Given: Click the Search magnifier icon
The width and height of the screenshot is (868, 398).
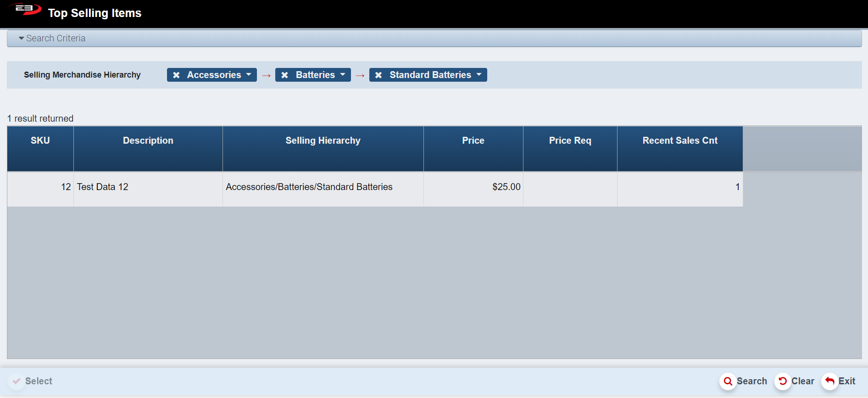Looking at the screenshot, I should (x=728, y=381).
